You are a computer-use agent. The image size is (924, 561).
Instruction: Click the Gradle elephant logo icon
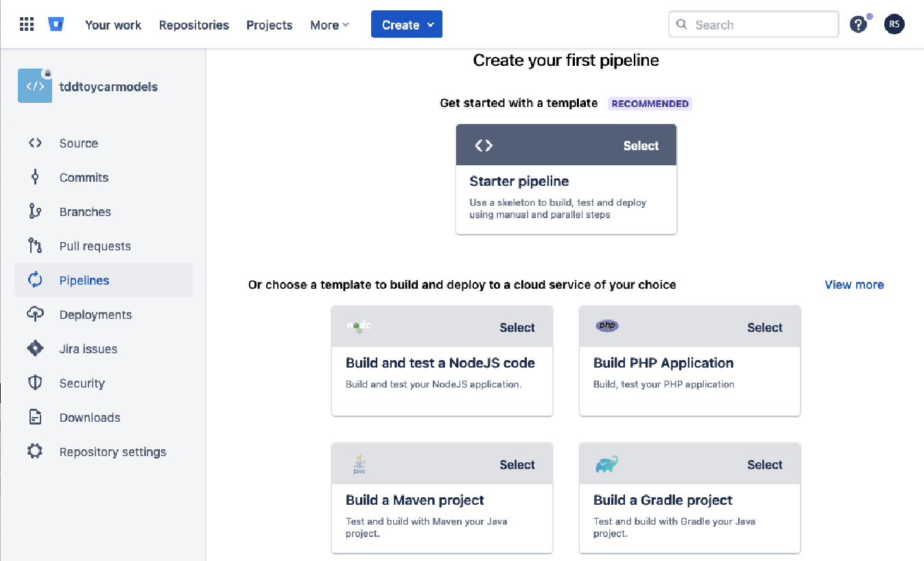607,464
